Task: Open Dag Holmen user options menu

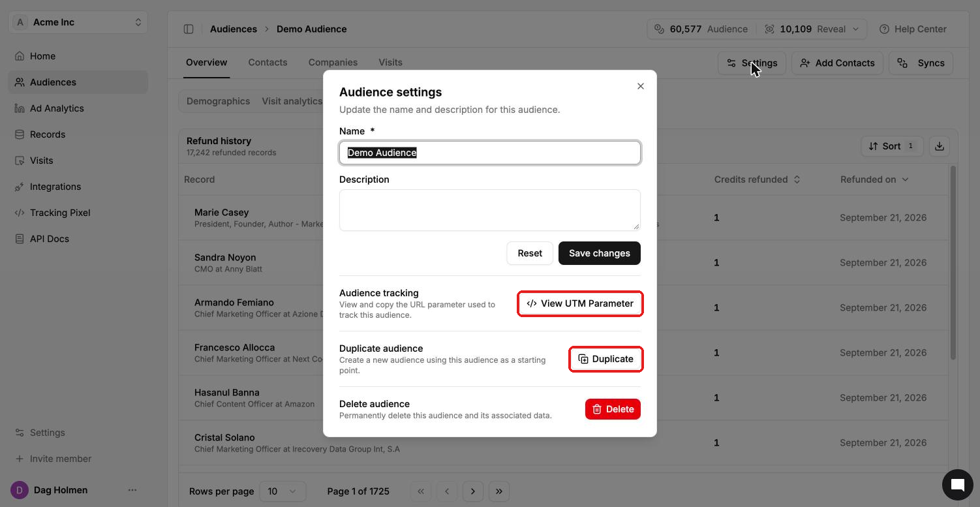Action: click(132, 490)
